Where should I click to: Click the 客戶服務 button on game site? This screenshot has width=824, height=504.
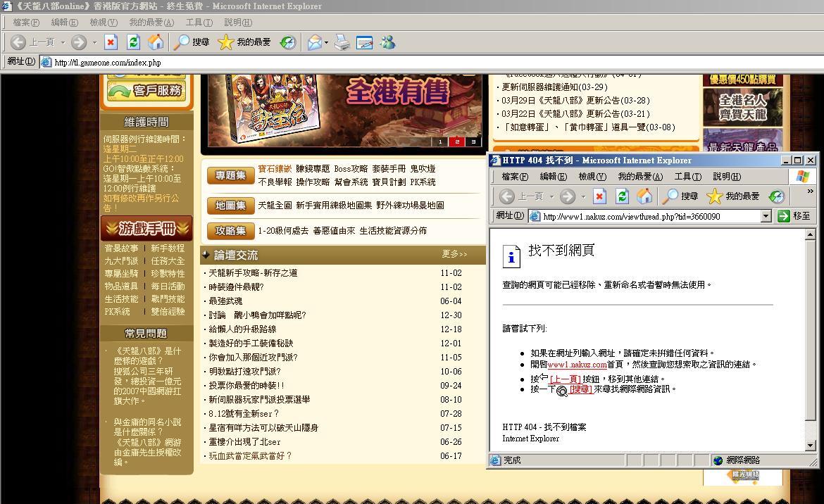coord(146,90)
